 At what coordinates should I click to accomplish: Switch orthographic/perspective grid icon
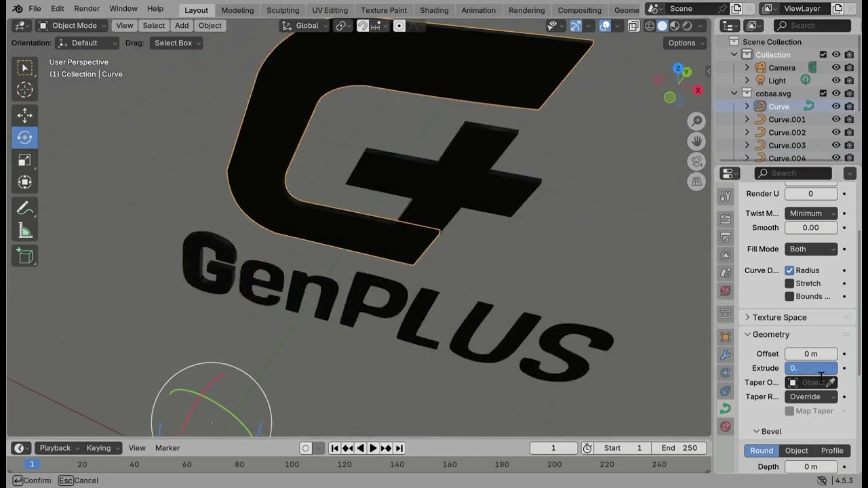696,182
